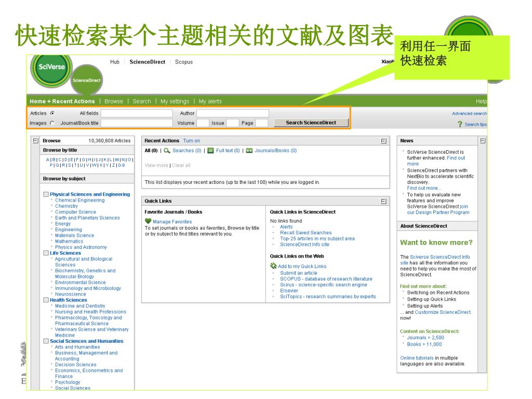Open the Manage Favorites link
532x399 pixels.
(172, 221)
